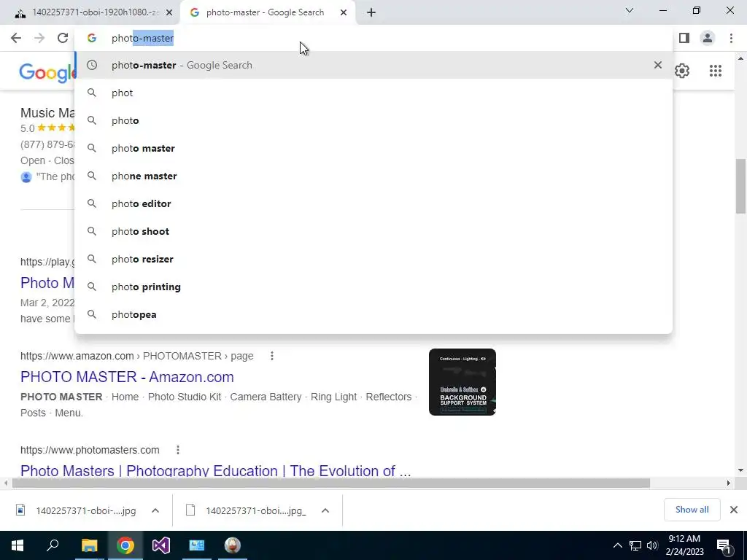This screenshot has width=747, height=560.
Task: Choose the 'photopea' suggestion
Action: [373, 314]
